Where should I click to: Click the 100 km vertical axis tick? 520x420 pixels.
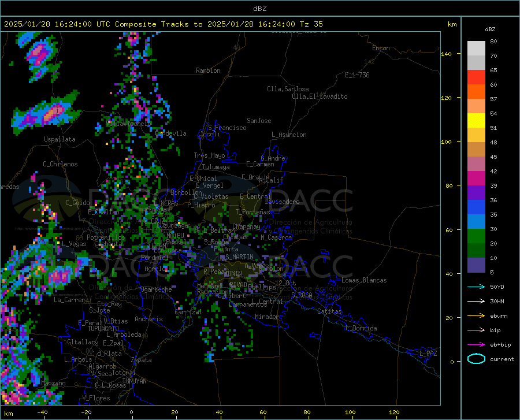[x=447, y=142]
